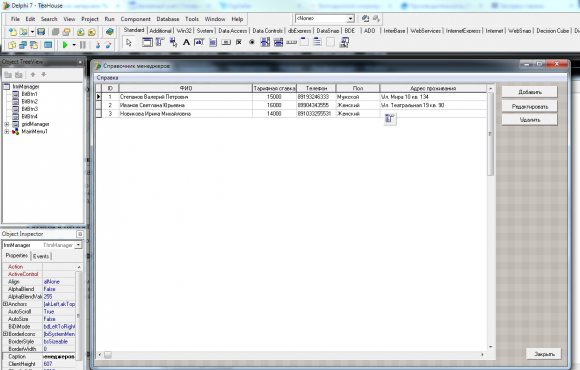Click the Закрыть button

click(544, 354)
